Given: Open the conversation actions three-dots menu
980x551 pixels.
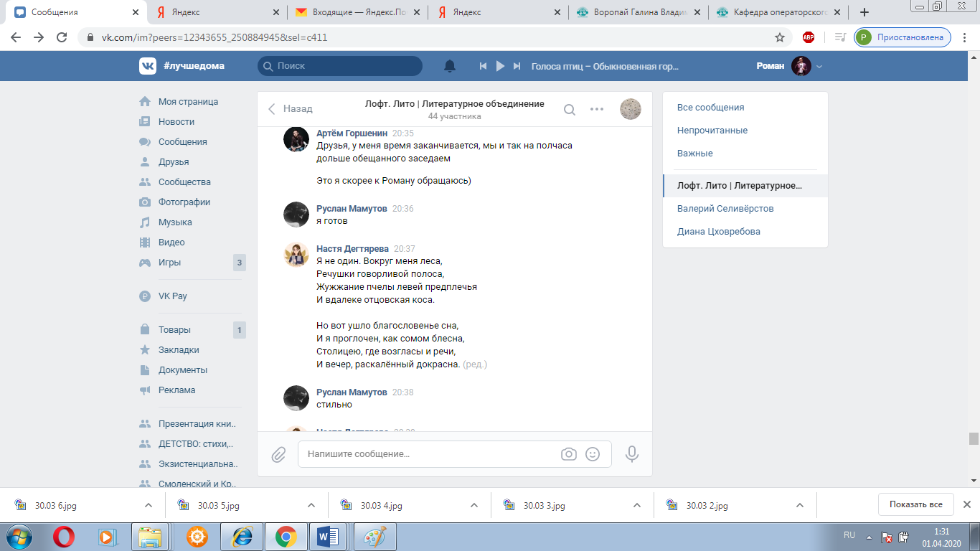Looking at the screenshot, I should pos(597,109).
